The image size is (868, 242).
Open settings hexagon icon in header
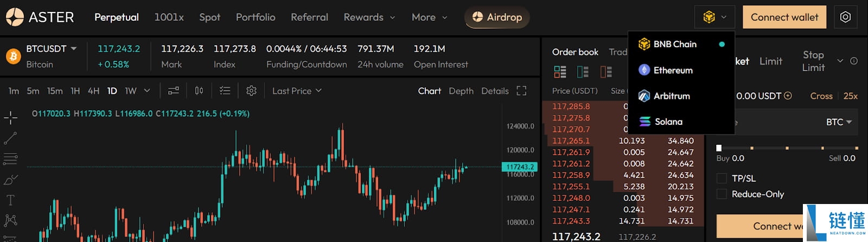(845, 17)
